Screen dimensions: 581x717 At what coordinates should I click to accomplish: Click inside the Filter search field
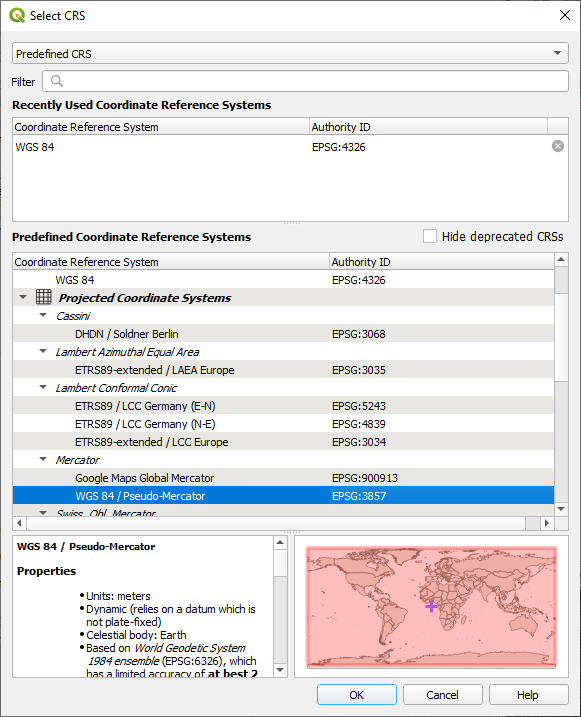[305, 81]
